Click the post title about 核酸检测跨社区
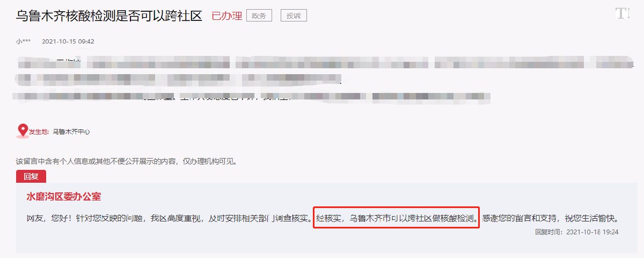The image size is (644, 258). [x=108, y=16]
